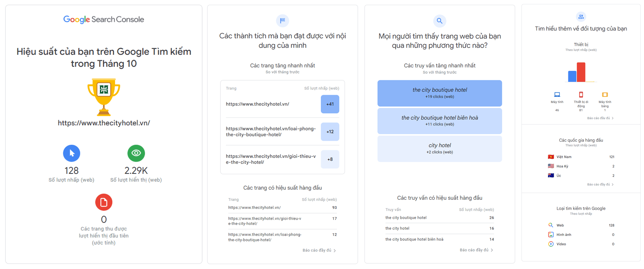The height and width of the screenshot is (269, 644).
Task: Click the checkered flag achievements icon
Action: [283, 20]
